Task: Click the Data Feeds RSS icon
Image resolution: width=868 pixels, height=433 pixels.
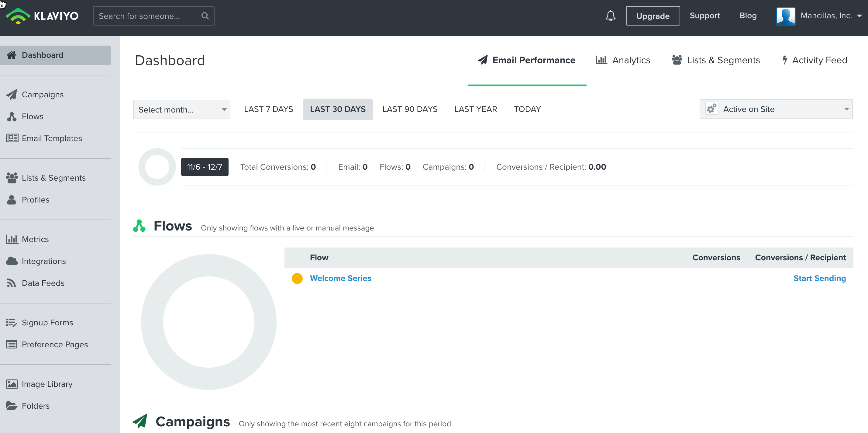Action: click(x=12, y=283)
